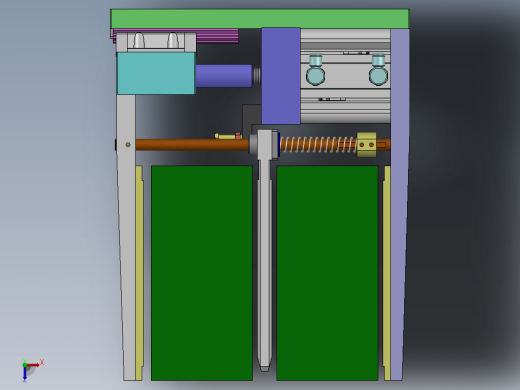520x390 pixels.
Task: Select the orange horizontal shaft left section
Action: tap(192, 145)
